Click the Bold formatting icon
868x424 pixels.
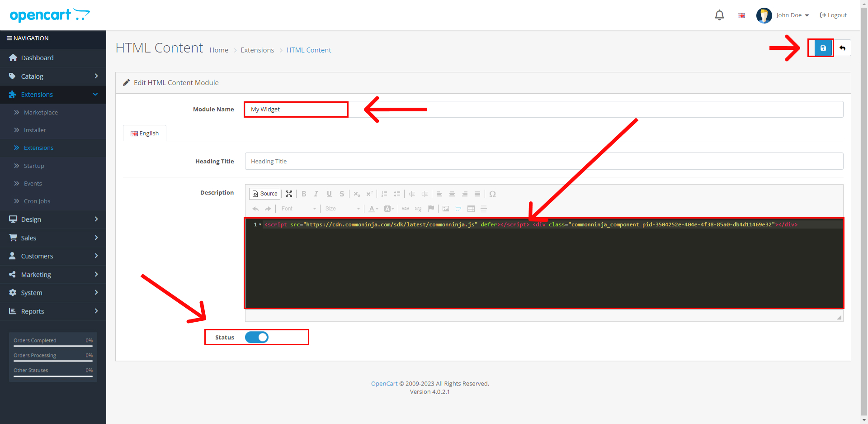[x=304, y=194]
